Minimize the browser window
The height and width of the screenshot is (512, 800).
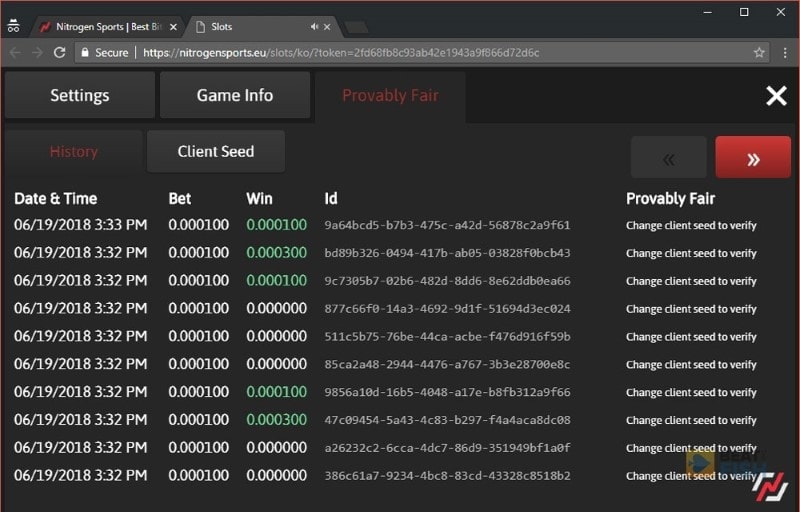click(707, 12)
